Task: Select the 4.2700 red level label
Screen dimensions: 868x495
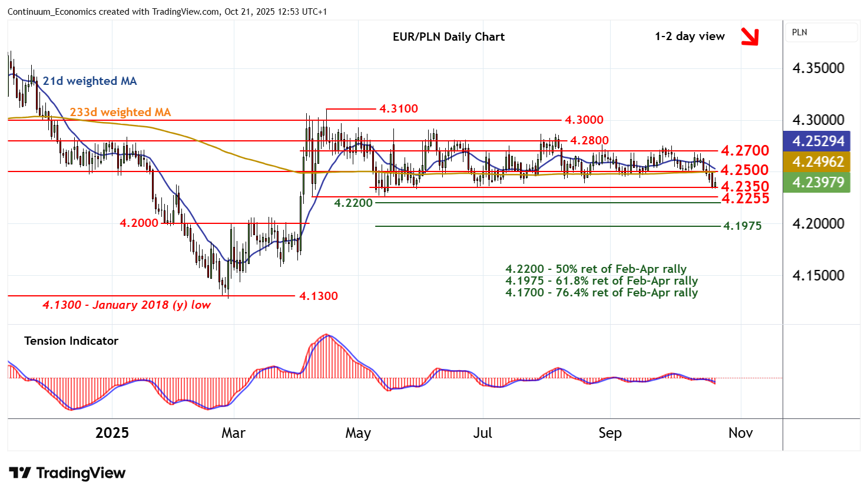Action: click(745, 151)
